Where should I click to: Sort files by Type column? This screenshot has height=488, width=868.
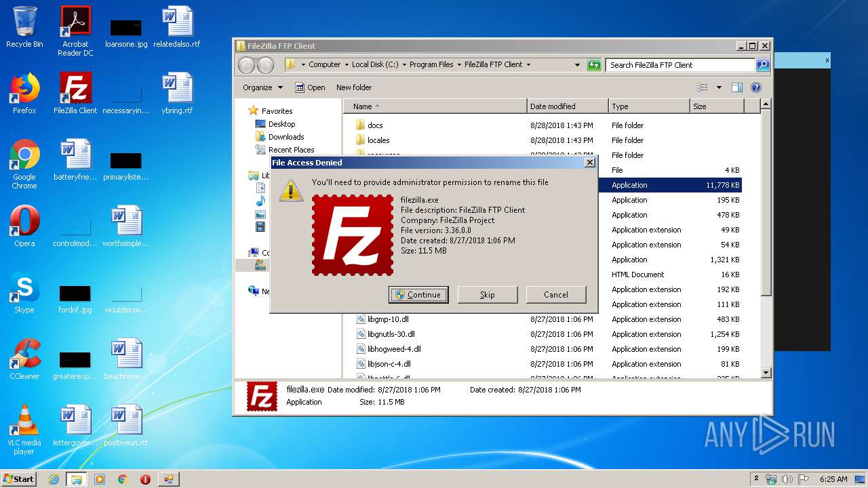(649, 106)
